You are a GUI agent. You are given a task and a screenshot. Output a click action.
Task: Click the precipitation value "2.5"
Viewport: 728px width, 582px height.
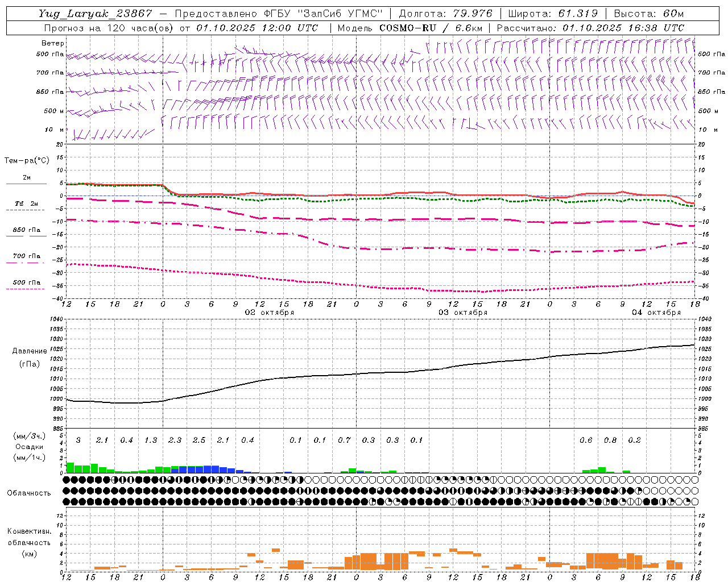(x=199, y=440)
